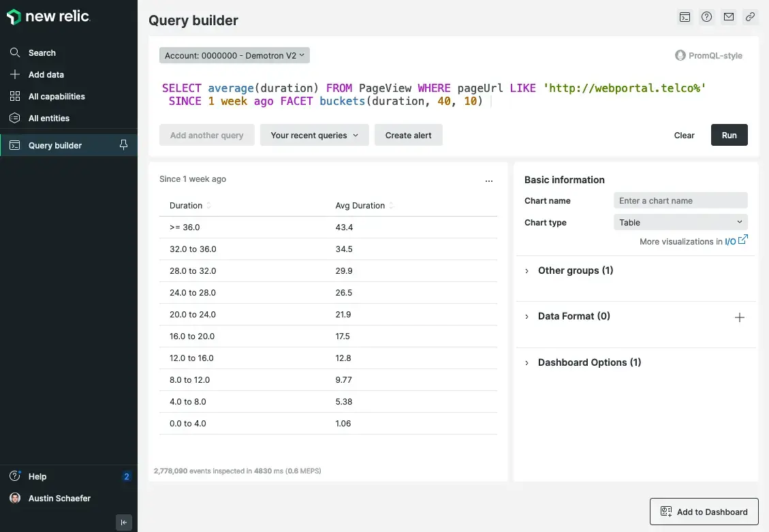Expand the Other groups section
Image resolution: width=769 pixels, height=532 pixels.
pyautogui.click(x=575, y=270)
